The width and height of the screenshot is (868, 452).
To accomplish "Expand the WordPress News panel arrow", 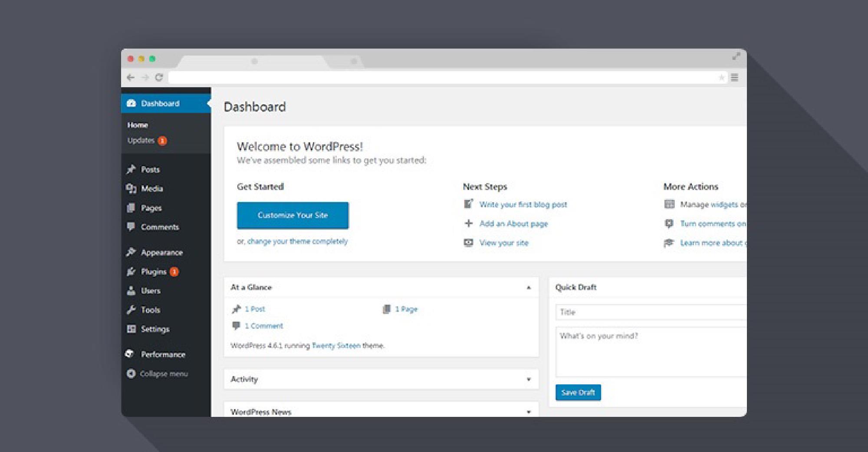I will tap(529, 412).
